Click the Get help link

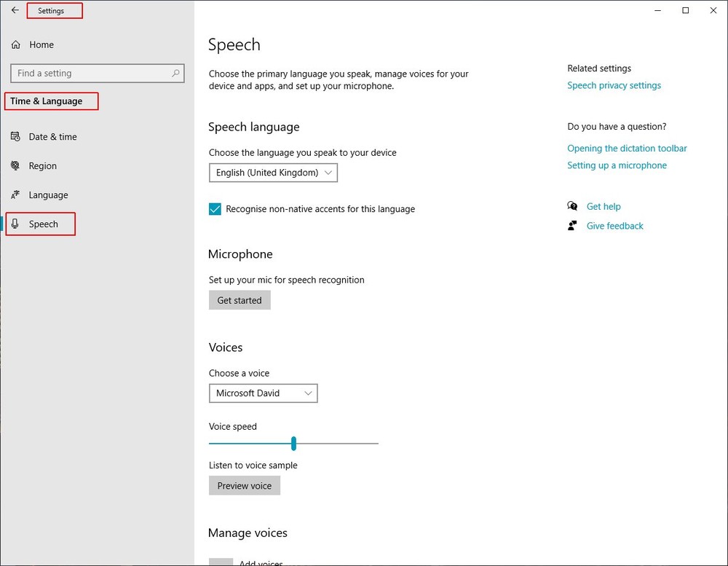[x=603, y=206]
